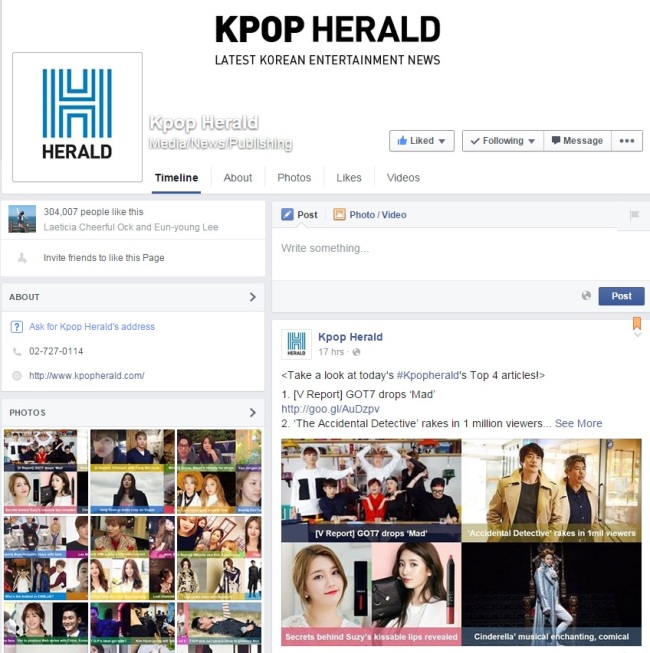Click the checkmark icon on Following
The image size is (650, 653).
(x=475, y=141)
